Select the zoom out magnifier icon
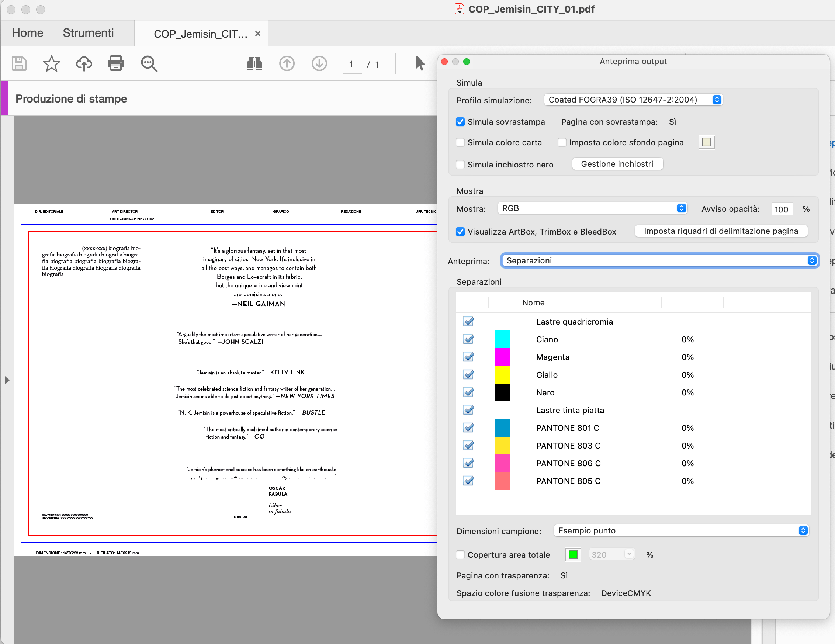The height and width of the screenshot is (644, 835). coord(149,63)
